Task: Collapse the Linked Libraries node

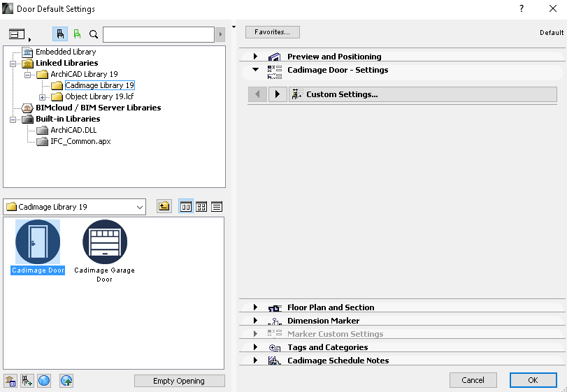Action: click(x=13, y=64)
